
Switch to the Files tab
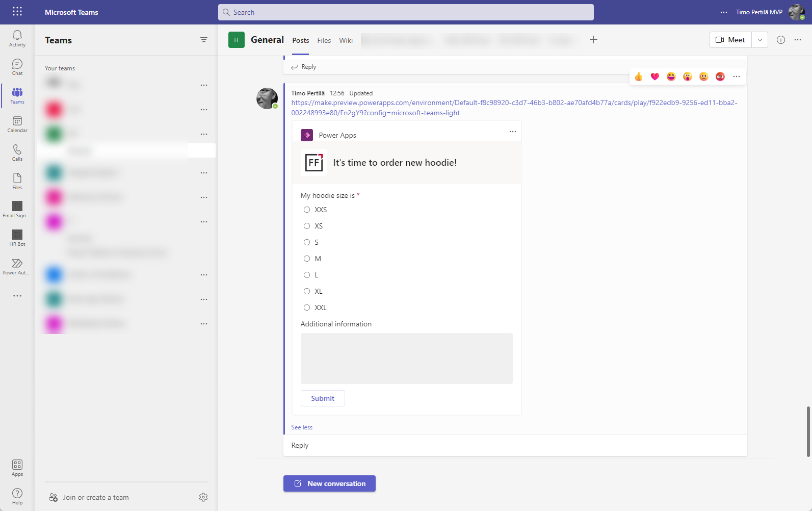coord(324,40)
